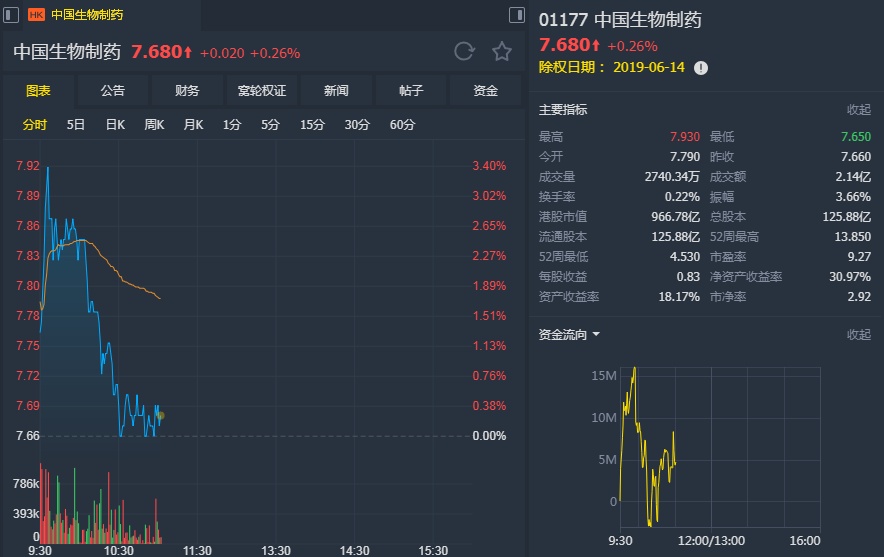Add stock to favorites with star icon
This screenshot has height=557, width=884.
coord(501,52)
